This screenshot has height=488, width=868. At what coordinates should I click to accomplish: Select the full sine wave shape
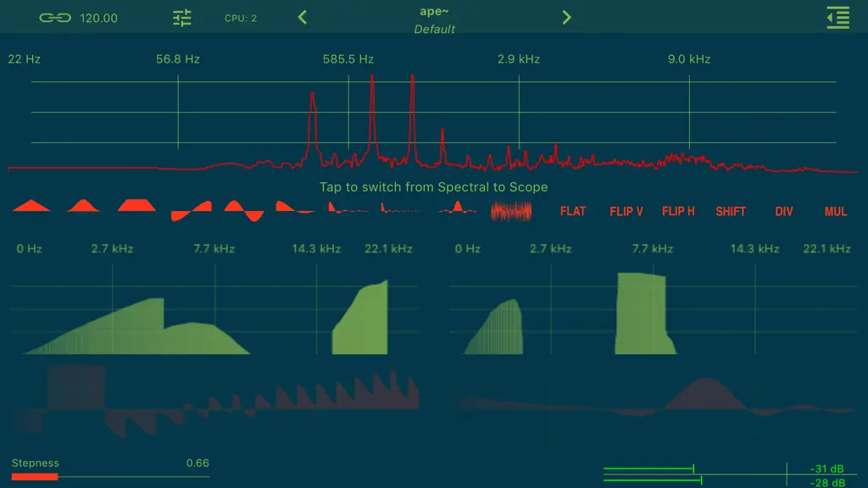click(x=243, y=211)
